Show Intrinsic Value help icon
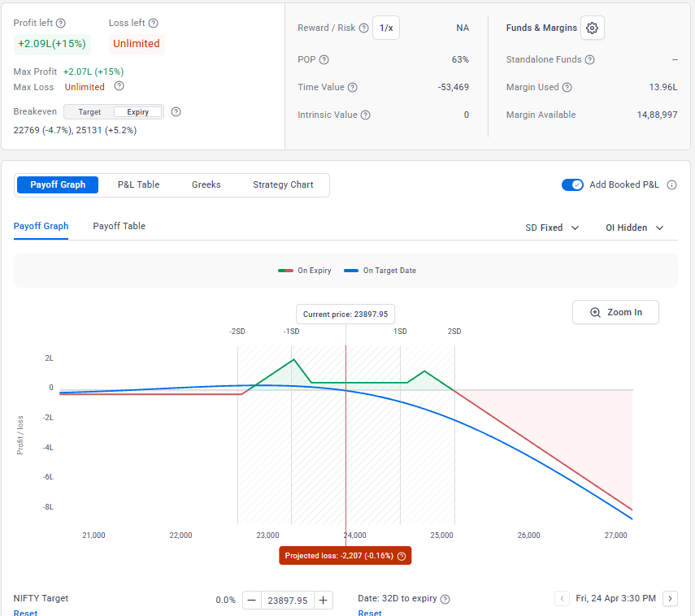Viewport: 695px width, 616px height. point(365,115)
